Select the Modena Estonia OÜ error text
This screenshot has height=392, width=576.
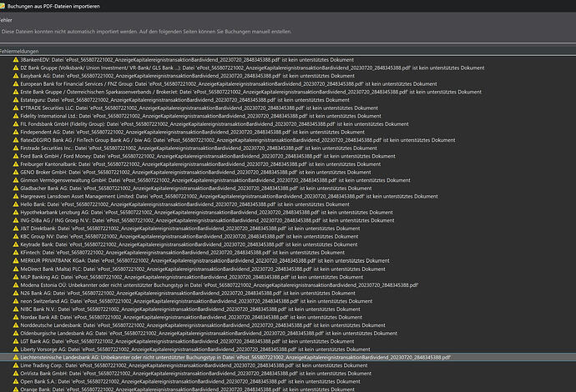[220, 284]
